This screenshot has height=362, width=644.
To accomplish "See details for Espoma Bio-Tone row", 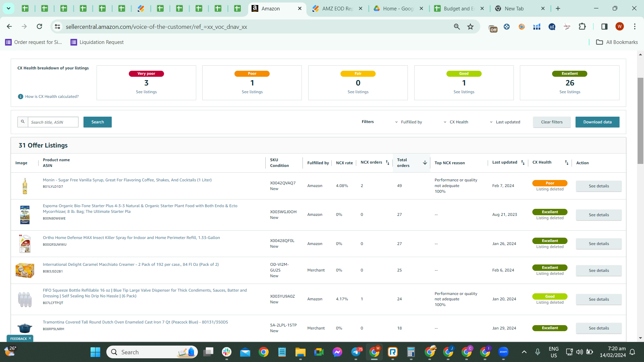I will tap(599, 215).
